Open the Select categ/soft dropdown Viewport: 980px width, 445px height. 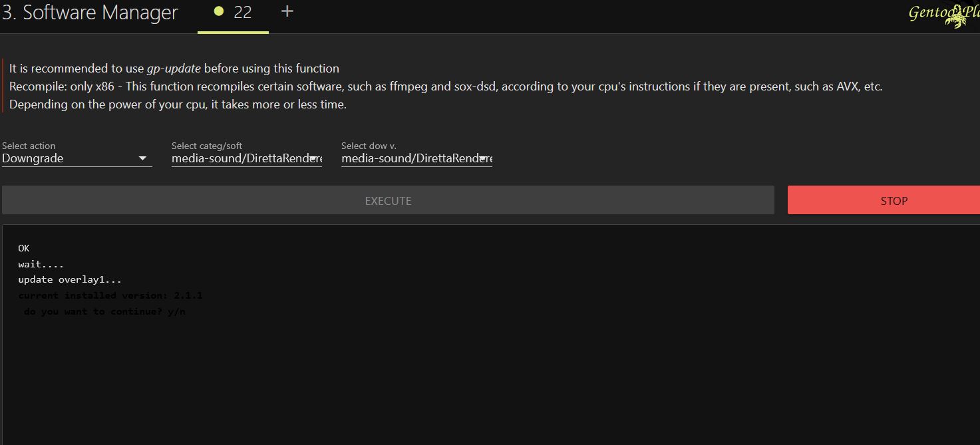(247, 158)
